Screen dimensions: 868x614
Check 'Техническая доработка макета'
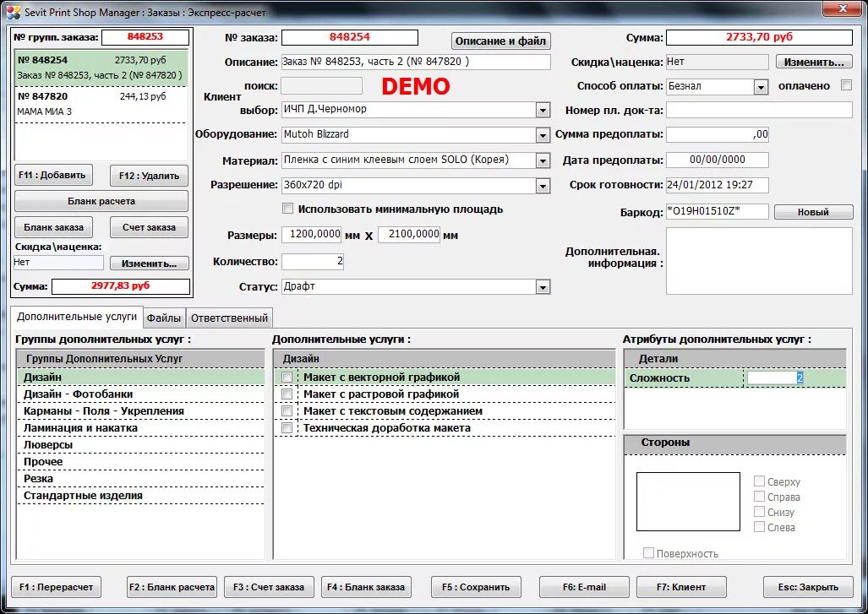point(287,427)
